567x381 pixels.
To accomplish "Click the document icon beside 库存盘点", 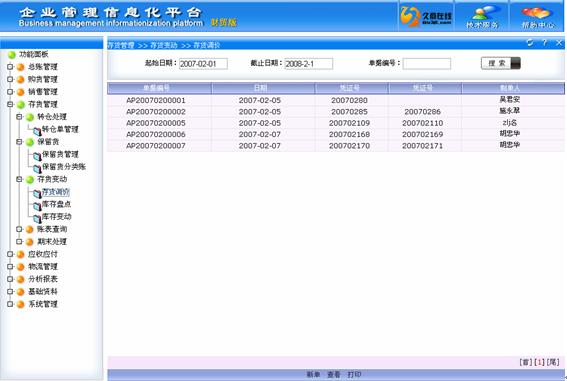I will pos(37,206).
